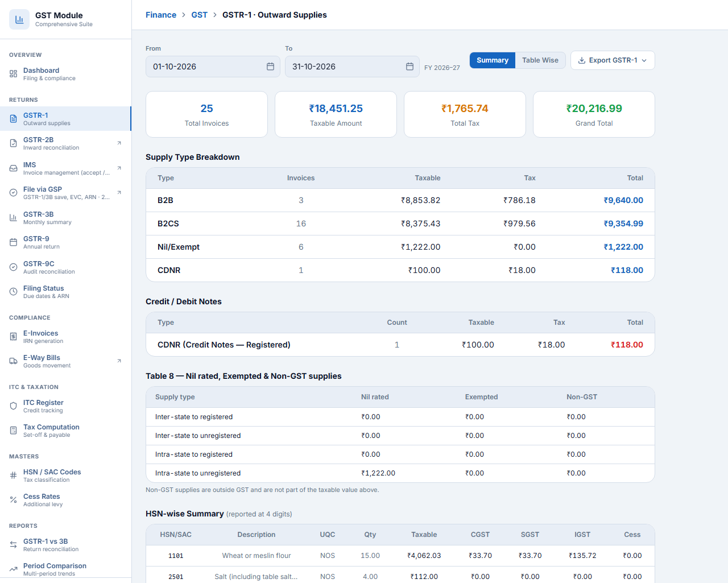Open the arrow next to E-Way Bills

pyautogui.click(x=119, y=361)
